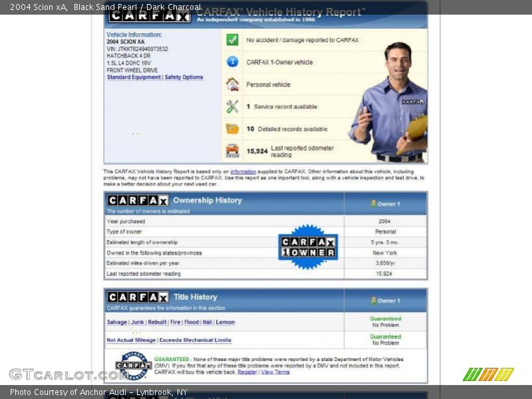Viewport: 532px width, 399px height.
Task: Click the service record wrench icon
Action: coord(232,106)
